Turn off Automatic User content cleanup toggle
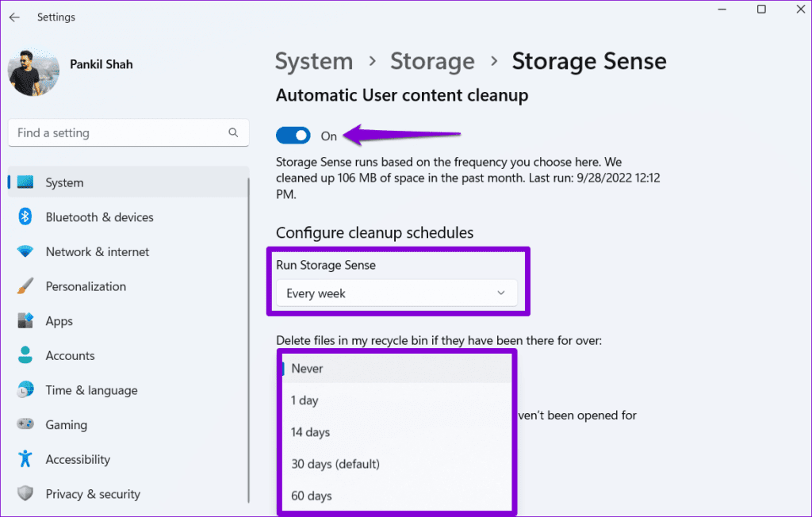812x517 pixels. [x=293, y=136]
